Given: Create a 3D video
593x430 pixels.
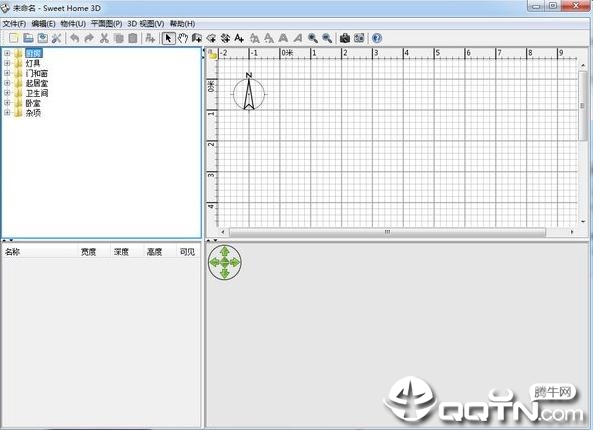Looking at the screenshot, I should coord(359,38).
